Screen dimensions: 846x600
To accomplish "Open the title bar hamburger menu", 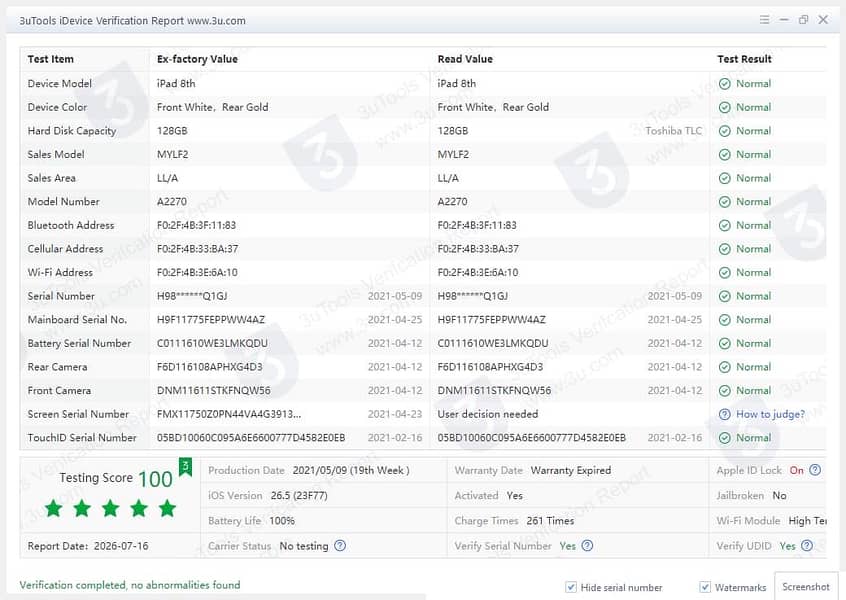I will pyautogui.click(x=764, y=20).
